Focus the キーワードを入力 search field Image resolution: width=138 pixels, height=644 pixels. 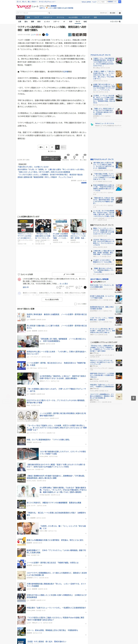(x=32, y=13)
